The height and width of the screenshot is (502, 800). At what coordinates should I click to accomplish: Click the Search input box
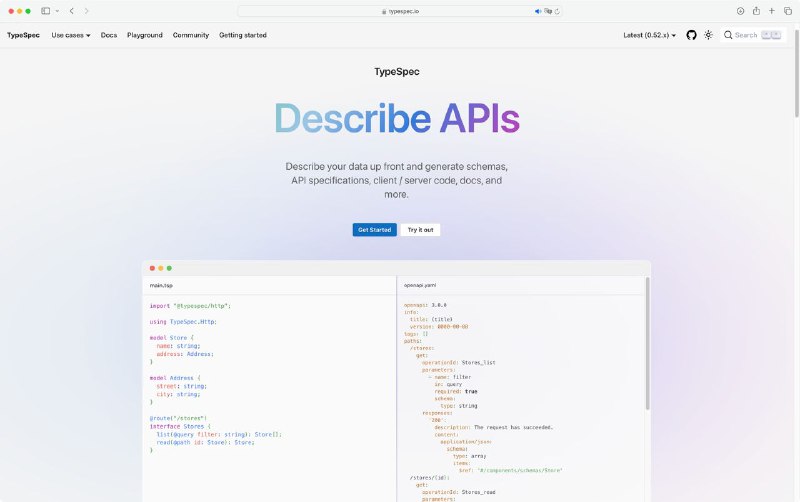(753, 35)
